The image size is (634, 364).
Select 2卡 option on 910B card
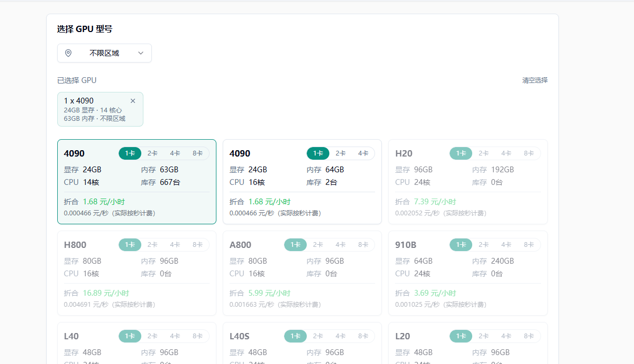[483, 245]
